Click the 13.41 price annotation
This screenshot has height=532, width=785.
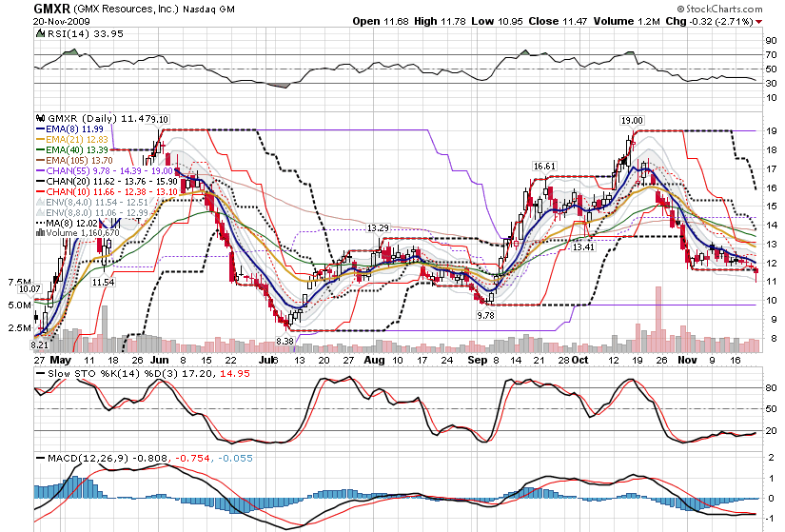(x=583, y=246)
